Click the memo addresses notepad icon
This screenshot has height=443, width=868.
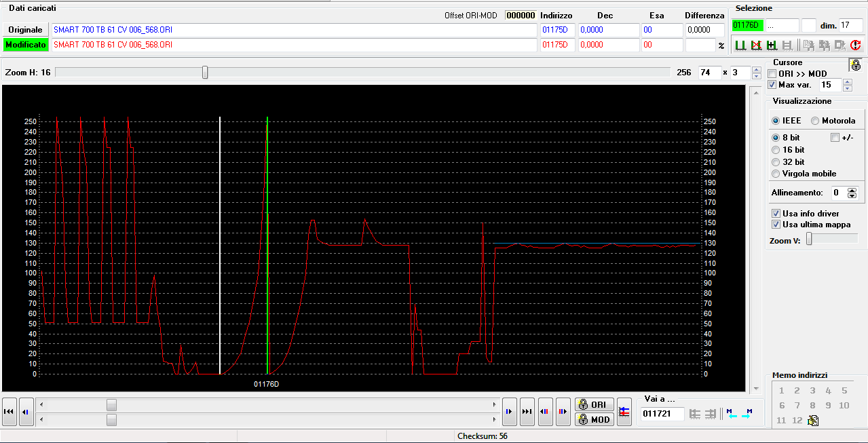[x=813, y=421]
